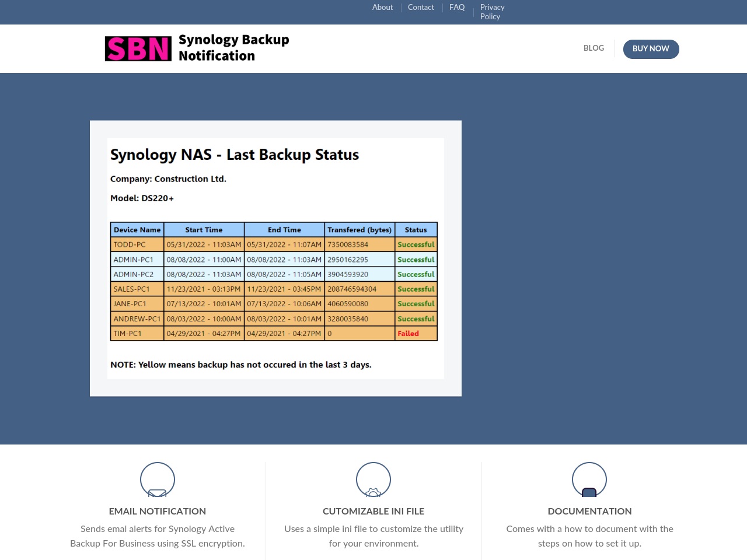This screenshot has height=560, width=747.
Task: Click the Documentation heading
Action: 589,511
